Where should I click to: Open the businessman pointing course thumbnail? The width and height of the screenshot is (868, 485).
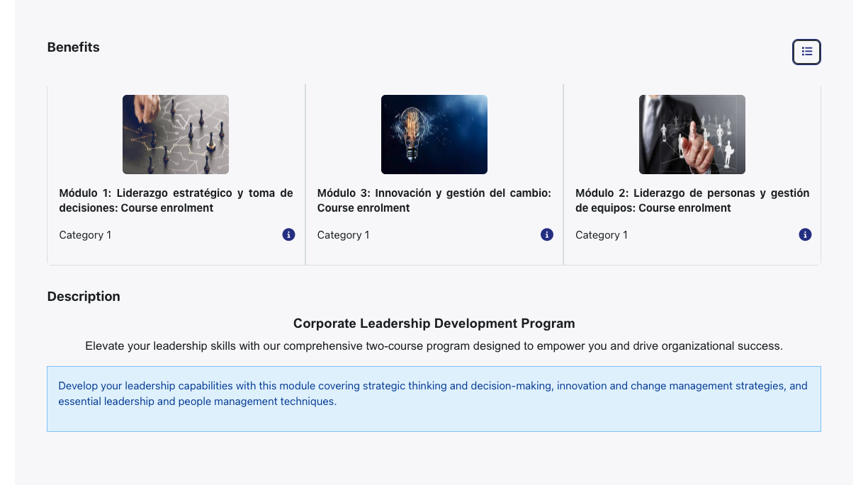point(692,135)
